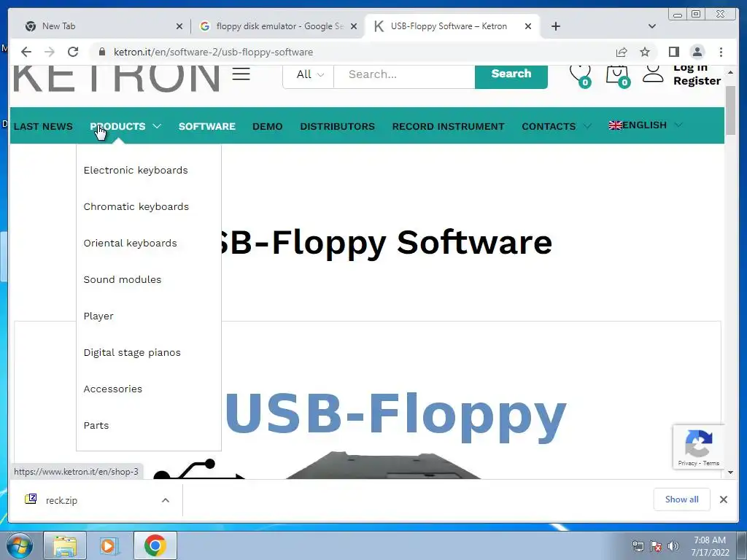Expand the All category dropdown
The height and width of the screenshot is (560, 747).
[x=309, y=74]
